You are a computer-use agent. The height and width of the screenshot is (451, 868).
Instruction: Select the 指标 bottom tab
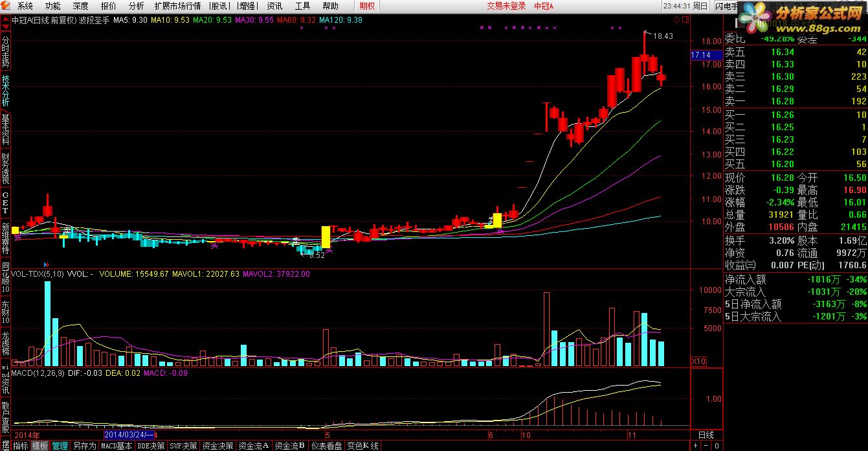[21, 446]
